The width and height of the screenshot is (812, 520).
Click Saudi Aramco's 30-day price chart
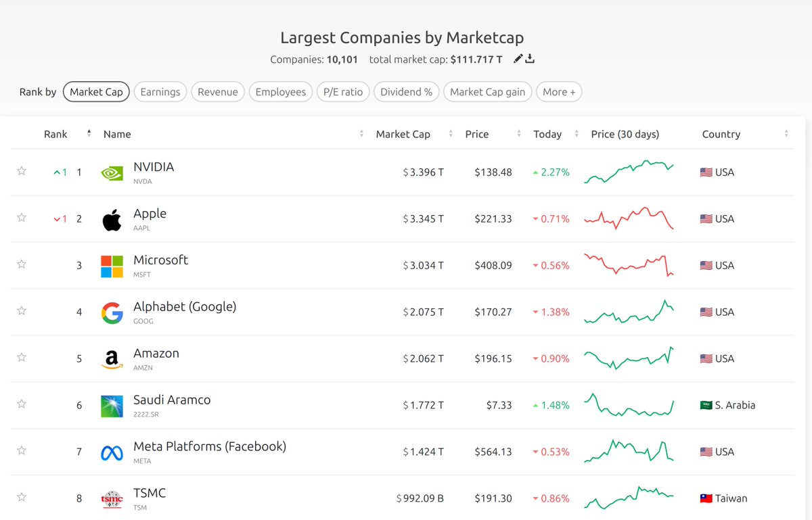pyautogui.click(x=629, y=405)
